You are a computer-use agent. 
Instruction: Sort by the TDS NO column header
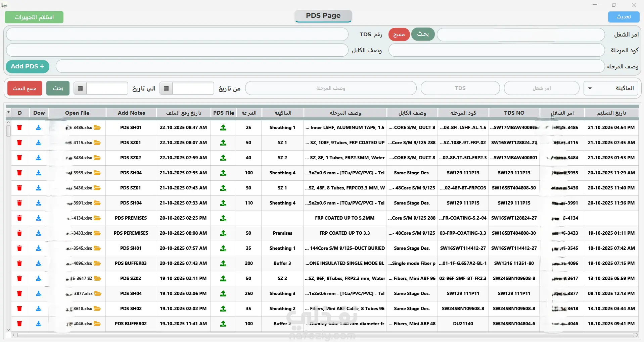[x=514, y=113]
